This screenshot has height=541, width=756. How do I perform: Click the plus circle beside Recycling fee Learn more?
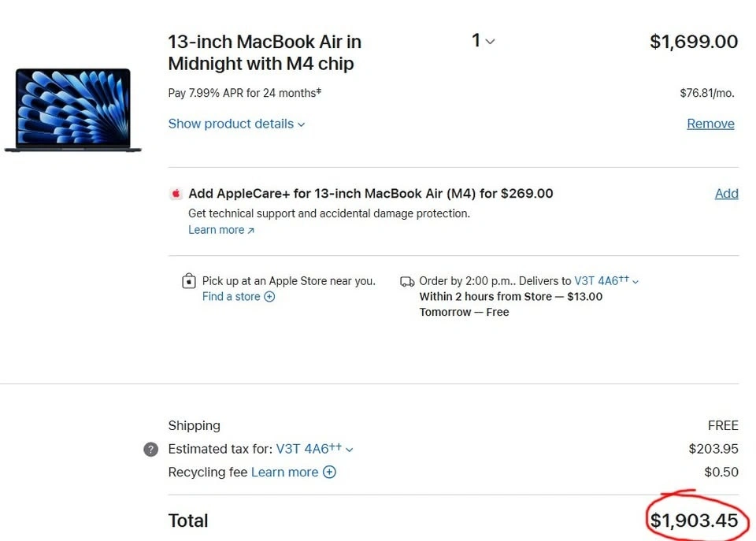(x=329, y=472)
